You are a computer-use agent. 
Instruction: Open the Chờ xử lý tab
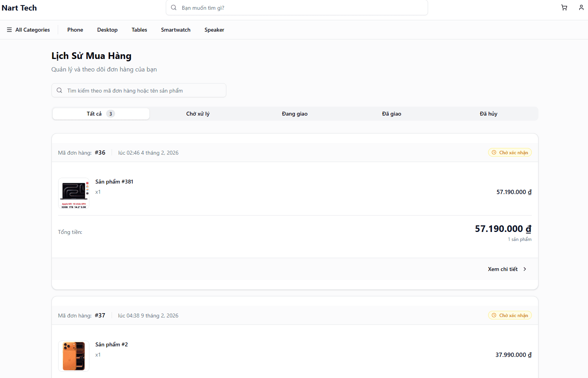tap(198, 114)
